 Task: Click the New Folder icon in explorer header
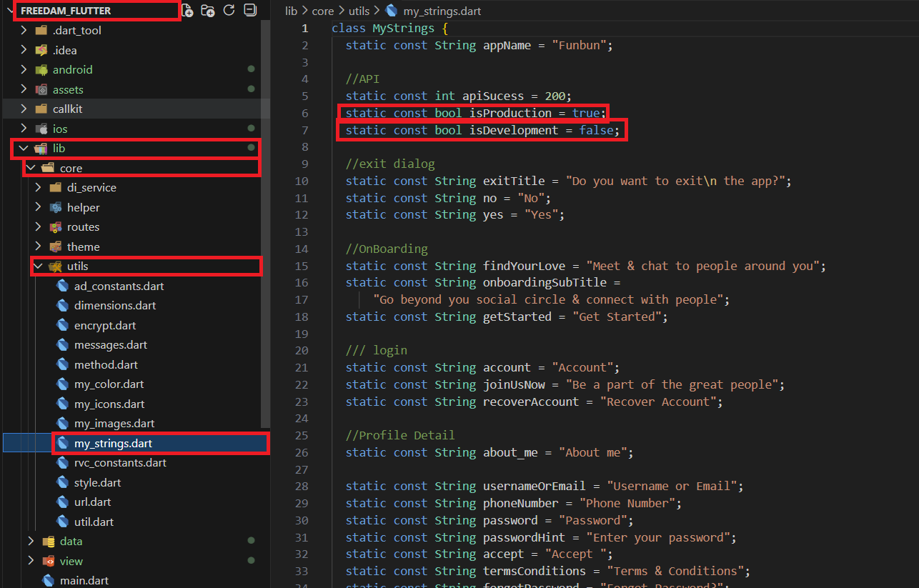click(208, 10)
